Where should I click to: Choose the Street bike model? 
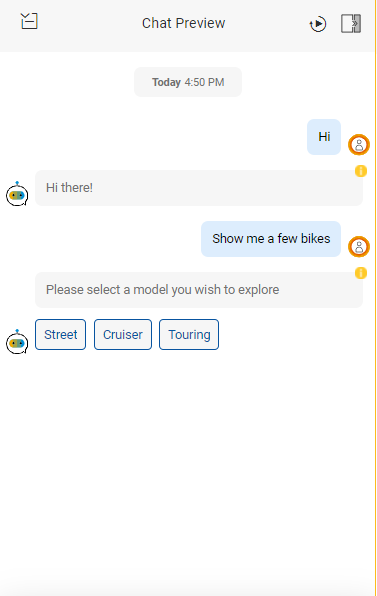pyautogui.click(x=60, y=334)
